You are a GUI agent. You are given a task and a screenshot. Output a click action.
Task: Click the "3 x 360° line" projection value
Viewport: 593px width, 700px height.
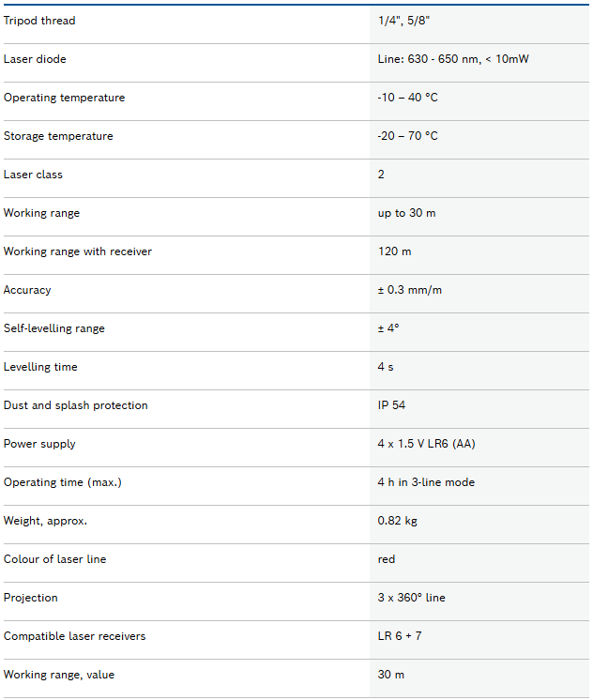pyautogui.click(x=412, y=598)
